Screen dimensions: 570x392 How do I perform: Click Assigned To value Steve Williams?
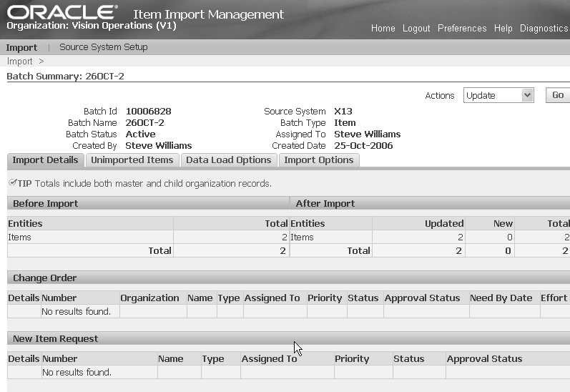[367, 134]
